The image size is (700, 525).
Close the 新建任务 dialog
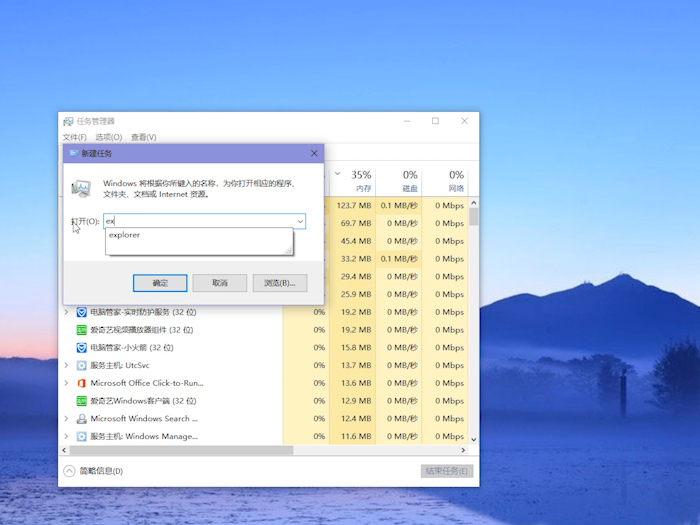tap(314, 153)
